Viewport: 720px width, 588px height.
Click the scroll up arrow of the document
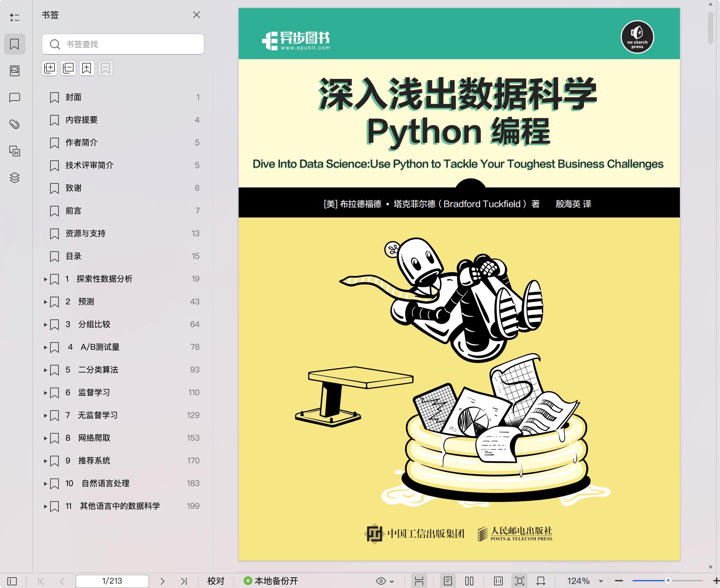[711, 5]
